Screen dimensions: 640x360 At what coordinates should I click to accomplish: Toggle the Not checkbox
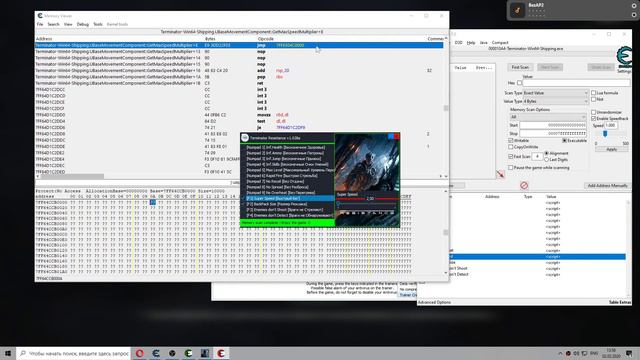[x=593, y=99]
